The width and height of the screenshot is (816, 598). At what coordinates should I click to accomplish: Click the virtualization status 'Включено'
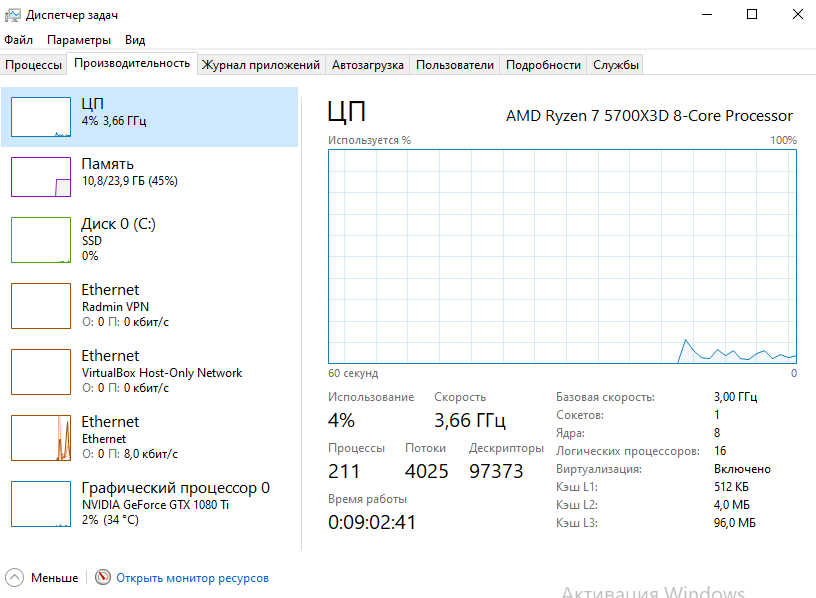pos(742,469)
